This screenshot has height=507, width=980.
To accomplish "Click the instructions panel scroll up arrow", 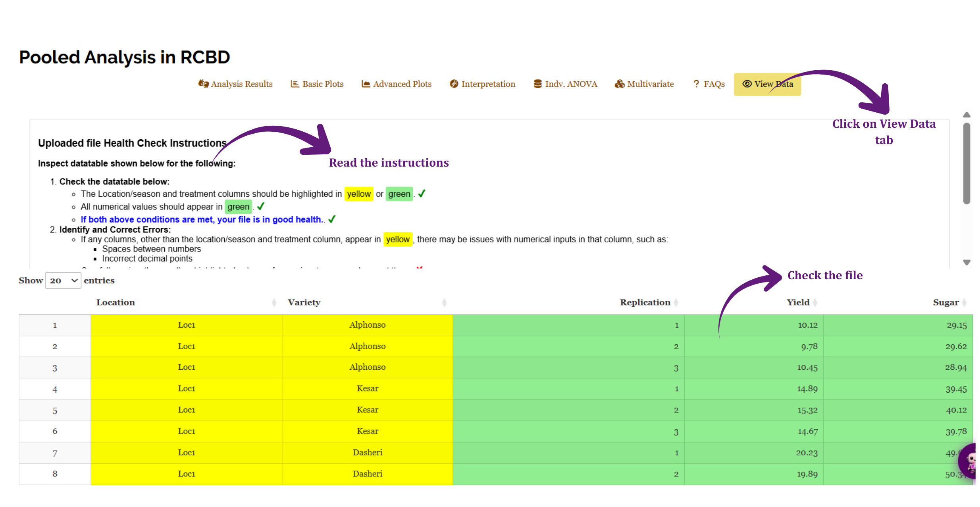I will pos(967,115).
